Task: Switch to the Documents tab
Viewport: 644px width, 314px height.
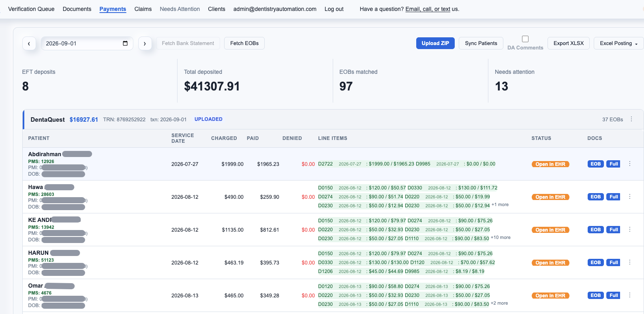Action: (x=77, y=9)
